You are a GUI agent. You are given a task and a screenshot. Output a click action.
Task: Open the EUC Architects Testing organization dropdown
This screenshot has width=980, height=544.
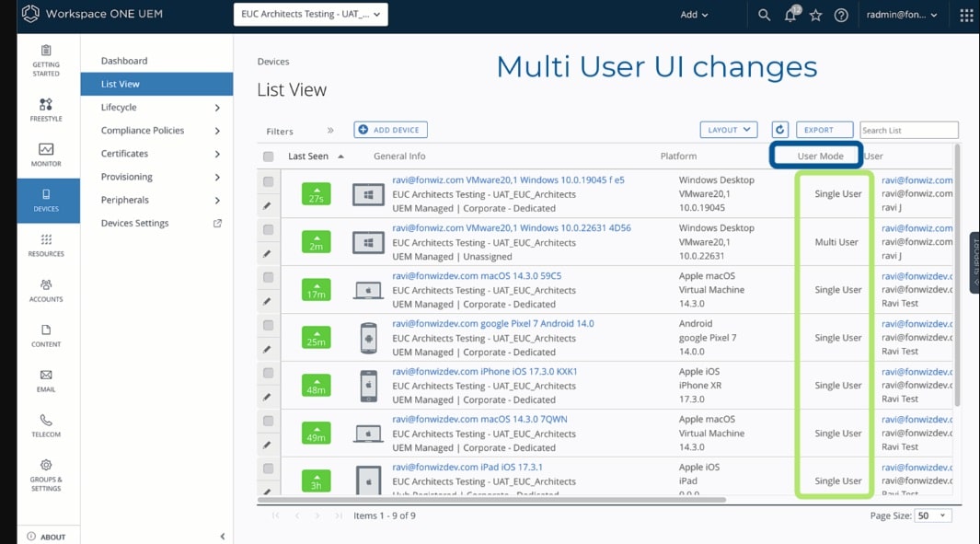click(311, 15)
